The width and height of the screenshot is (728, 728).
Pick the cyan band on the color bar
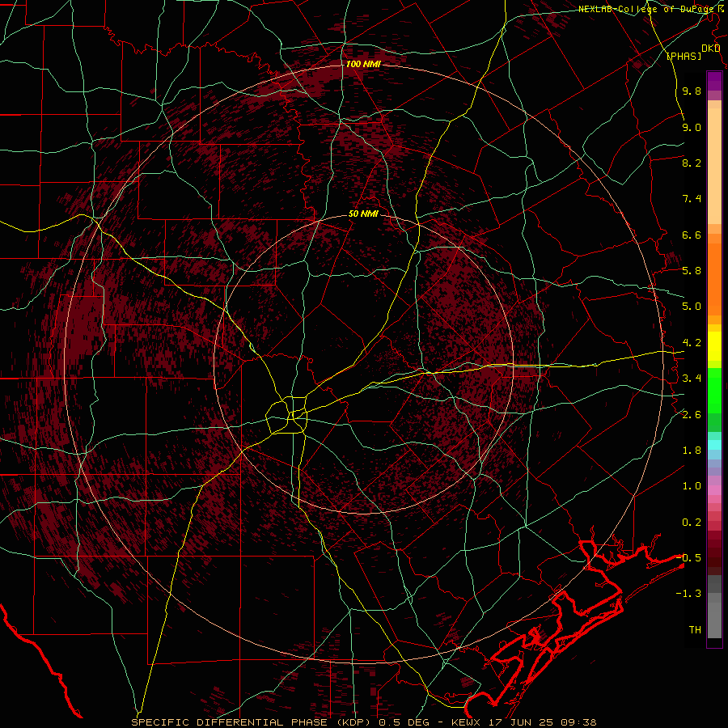[x=714, y=444]
